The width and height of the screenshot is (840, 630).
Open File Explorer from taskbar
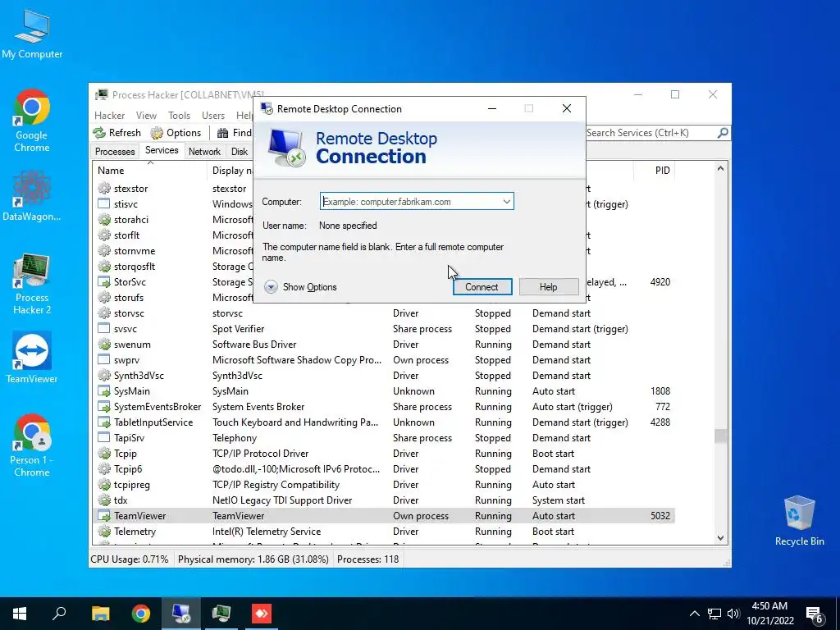(x=100, y=614)
